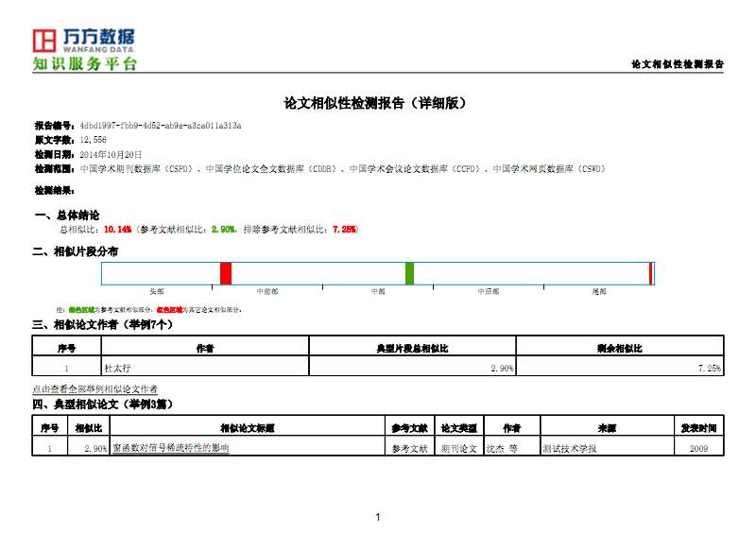Click the 红色区域 legend note text
The height and width of the screenshot is (534, 756).
(169, 310)
